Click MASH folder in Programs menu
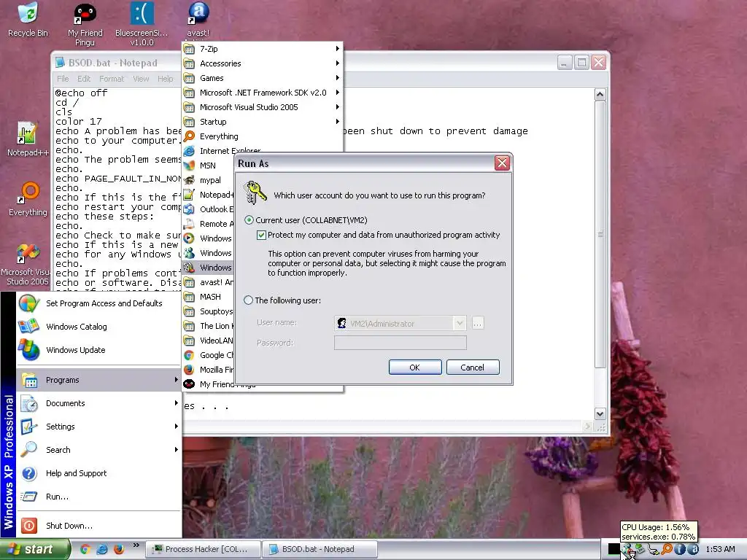747x560 pixels. (x=209, y=297)
